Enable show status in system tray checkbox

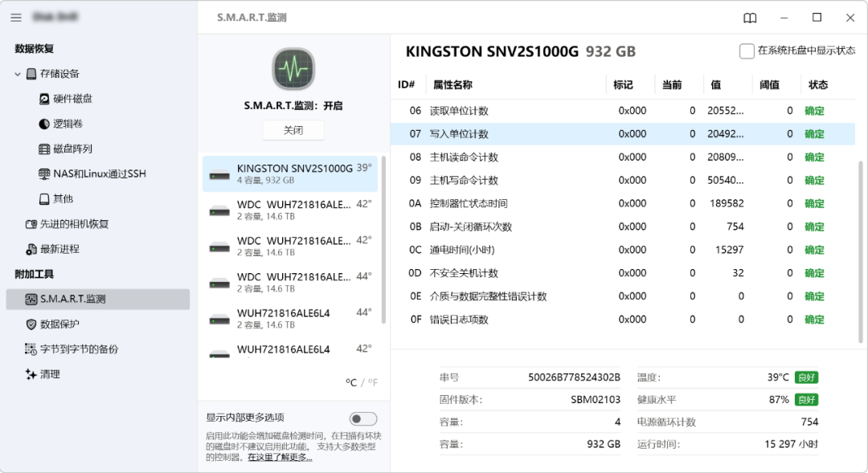pos(746,51)
